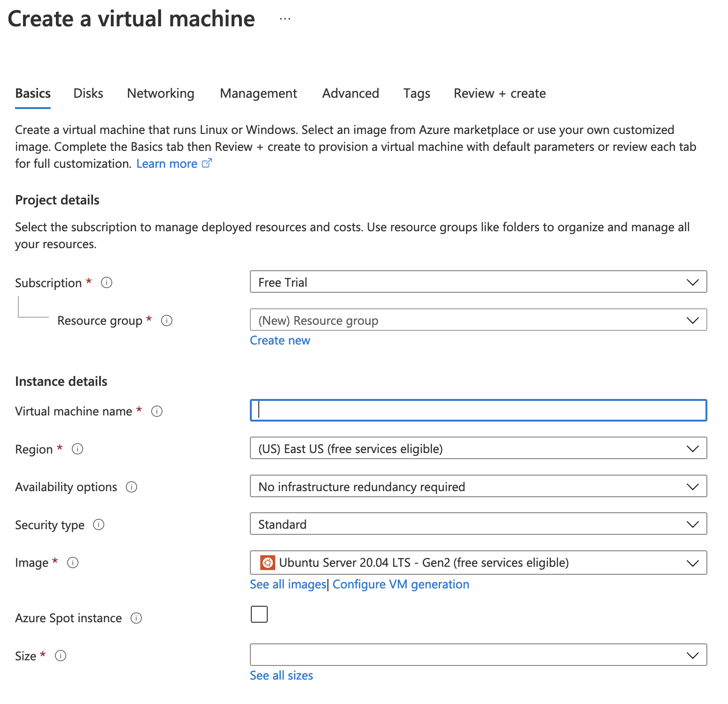Switch to the Networking tab
The height and width of the screenshot is (704, 728).
point(161,94)
